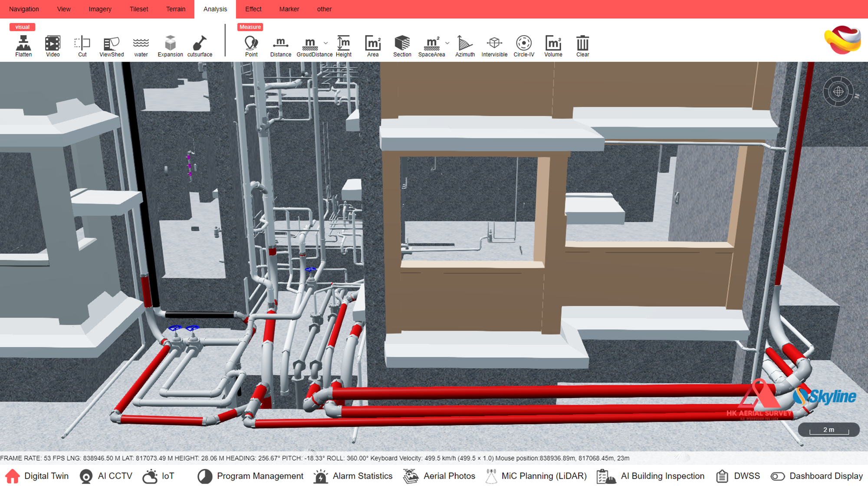Open the Section analysis tool
This screenshot has height=487, width=868.
(402, 43)
